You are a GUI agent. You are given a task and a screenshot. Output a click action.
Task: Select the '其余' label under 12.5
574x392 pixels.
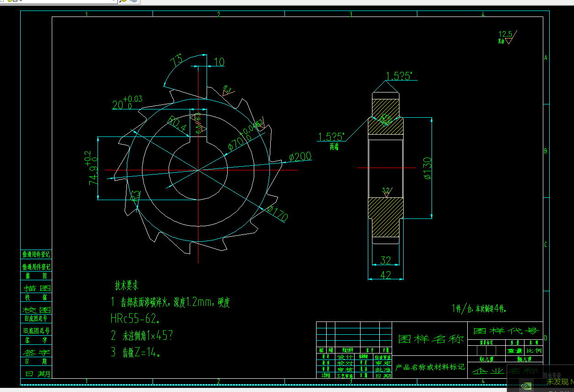pyautogui.click(x=501, y=41)
